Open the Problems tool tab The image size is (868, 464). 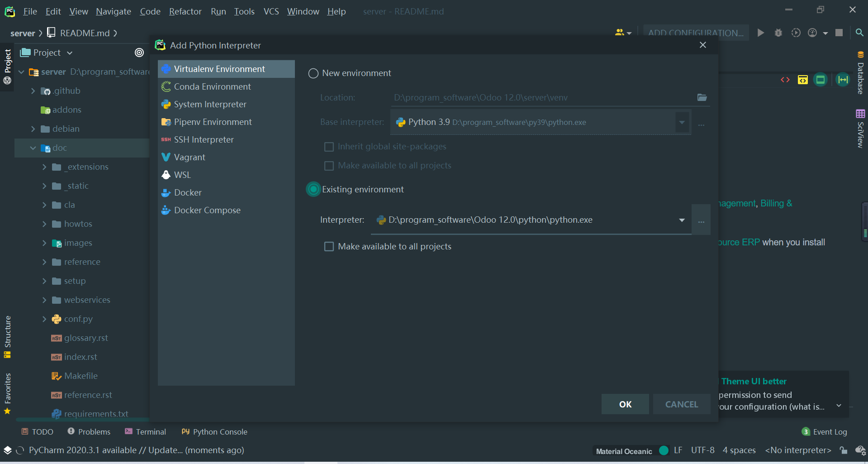point(89,432)
